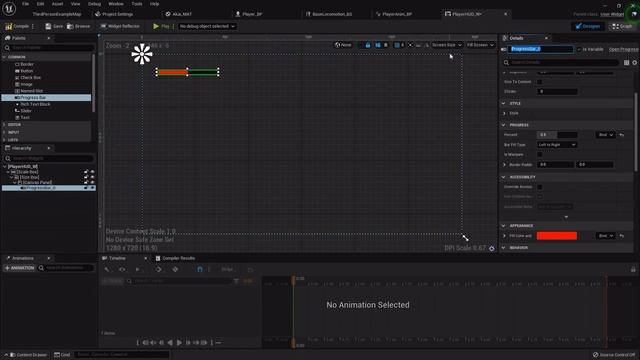
Task: Click the red Fill Color swatch
Action: point(557,236)
